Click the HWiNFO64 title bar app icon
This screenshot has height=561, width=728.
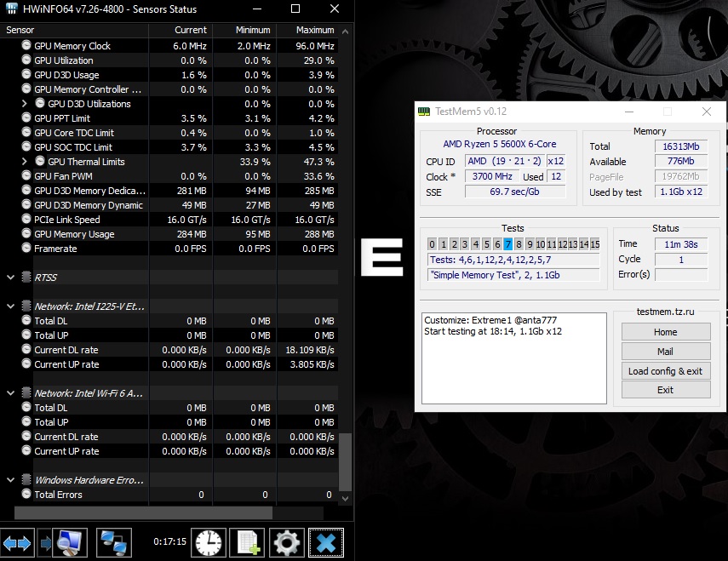click(12, 9)
